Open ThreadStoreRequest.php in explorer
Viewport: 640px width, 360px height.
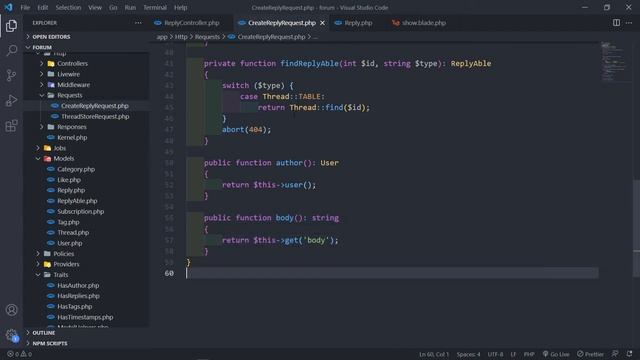click(x=95, y=117)
